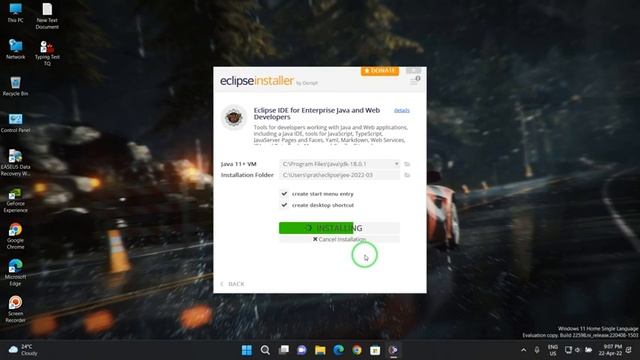Screen dimensions: 640x360
Task: Switch to Eclipse Installer taskbar icon
Action: pos(393,350)
